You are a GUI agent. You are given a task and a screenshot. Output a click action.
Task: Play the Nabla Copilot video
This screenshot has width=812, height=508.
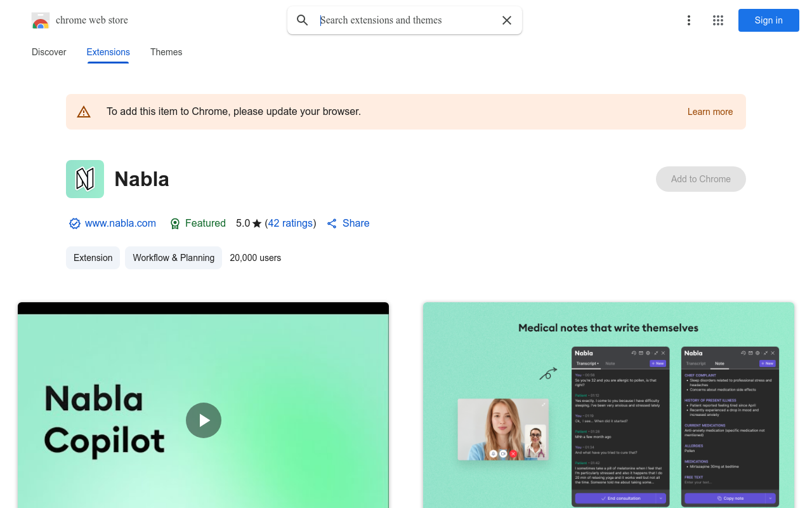[204, 420]
